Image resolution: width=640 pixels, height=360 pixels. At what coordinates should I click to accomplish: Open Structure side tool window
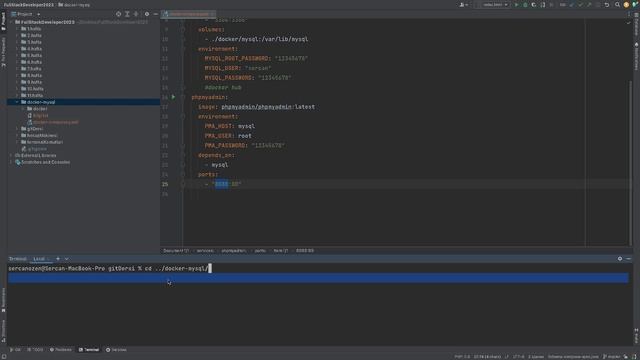(3, 331)
